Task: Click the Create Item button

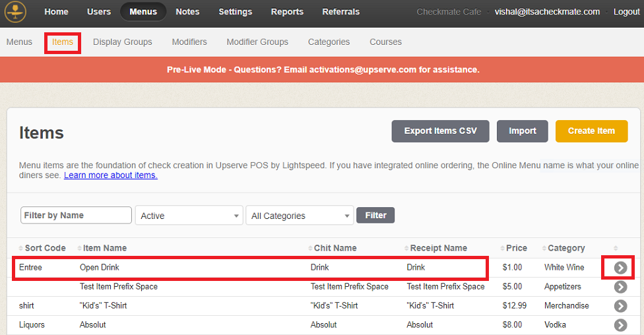Action: tap(591, 131)
